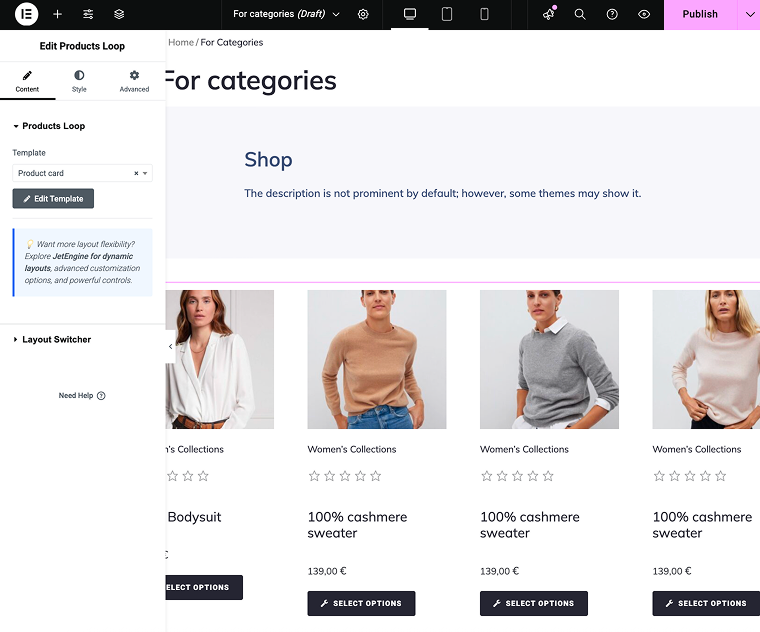760x632 pixels.
Task: Click the Home breadcrumb link
Action: tap(181, 43)
